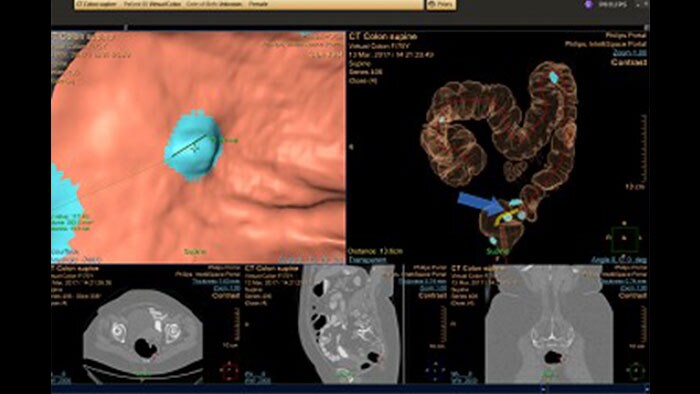
Task: Click the purple user icon in title bar
Action: [588, 4]
